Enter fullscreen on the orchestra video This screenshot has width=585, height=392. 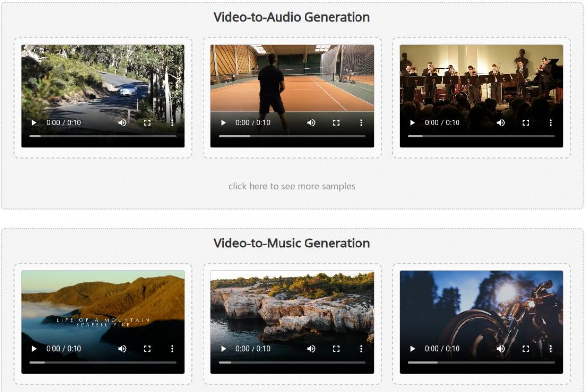pyautogui.click(x=526, y=123)
